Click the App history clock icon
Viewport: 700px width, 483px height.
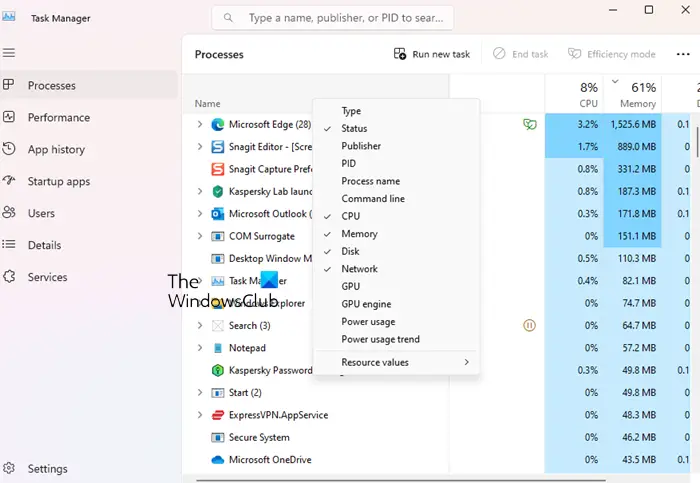(x=9, y=149)
